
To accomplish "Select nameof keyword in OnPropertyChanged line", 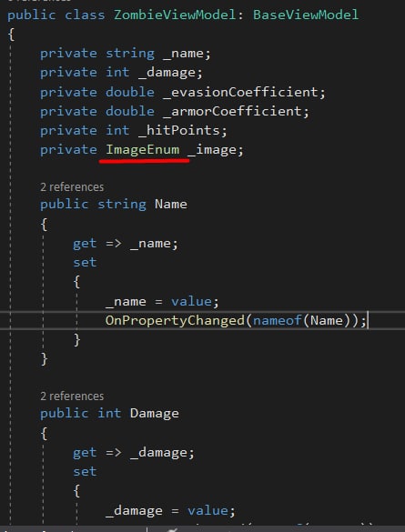I will (x=277, y=320).
